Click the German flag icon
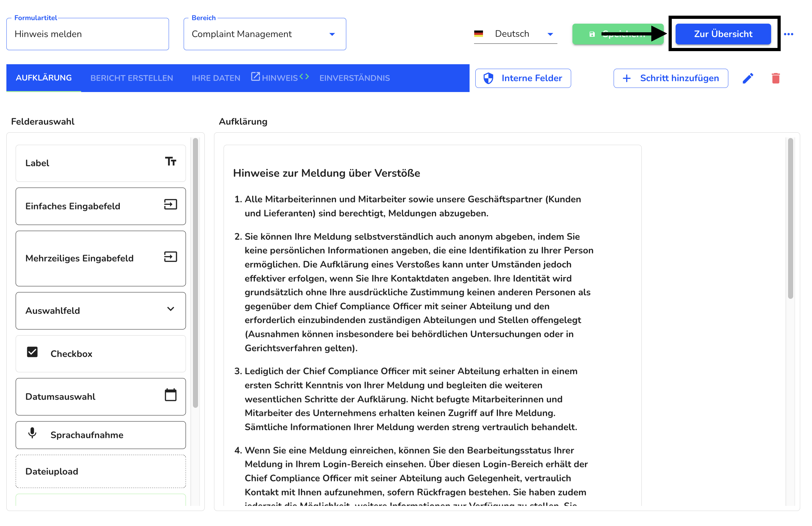 click(x=478, y=34)
